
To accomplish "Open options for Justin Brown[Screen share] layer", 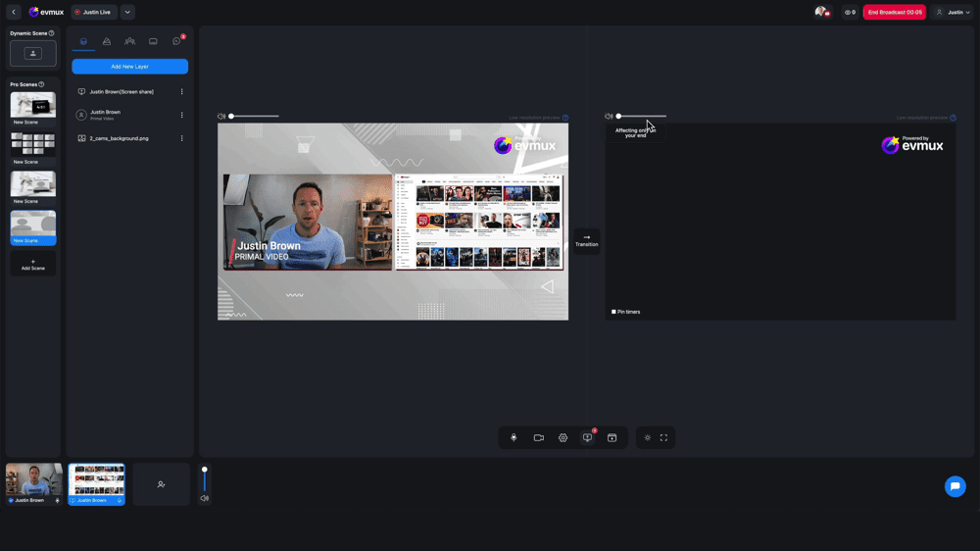I will pyautogui.click(x=181, y=92).
